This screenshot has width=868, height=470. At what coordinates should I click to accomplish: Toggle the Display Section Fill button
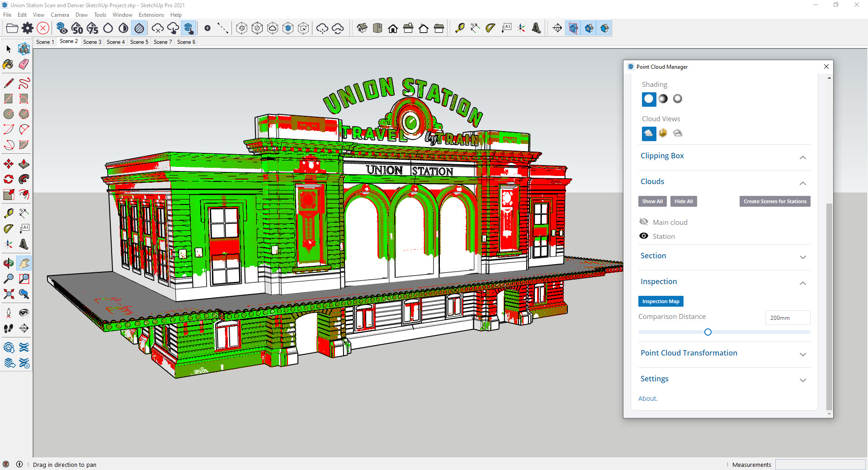point(604,28)
